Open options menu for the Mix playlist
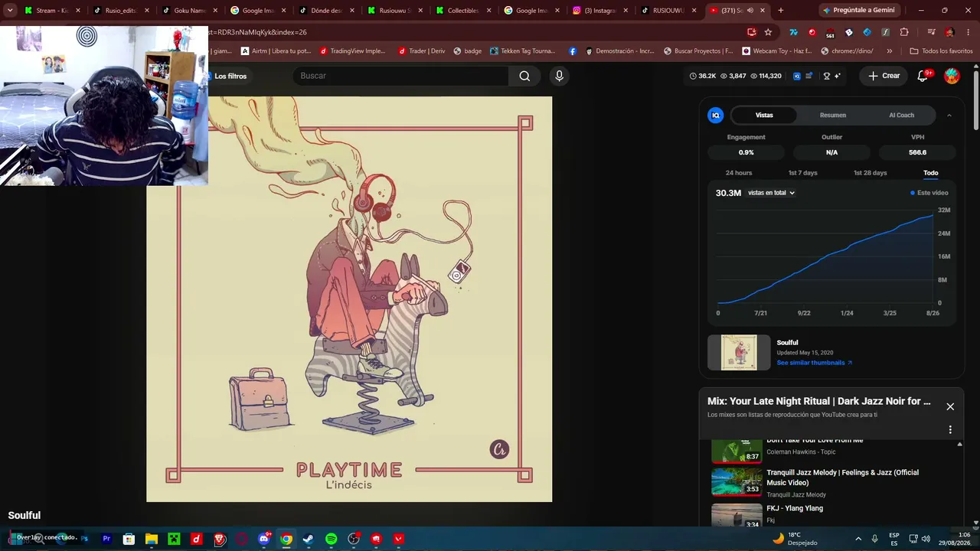This screenshot has height=551, width=980. point(950,430)
